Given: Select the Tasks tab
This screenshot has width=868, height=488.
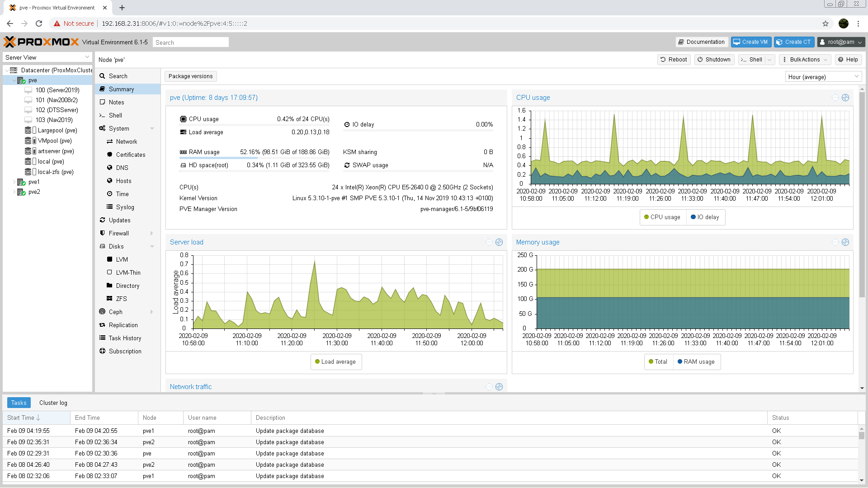Looking at the screenshot, I should coord(19,403).
